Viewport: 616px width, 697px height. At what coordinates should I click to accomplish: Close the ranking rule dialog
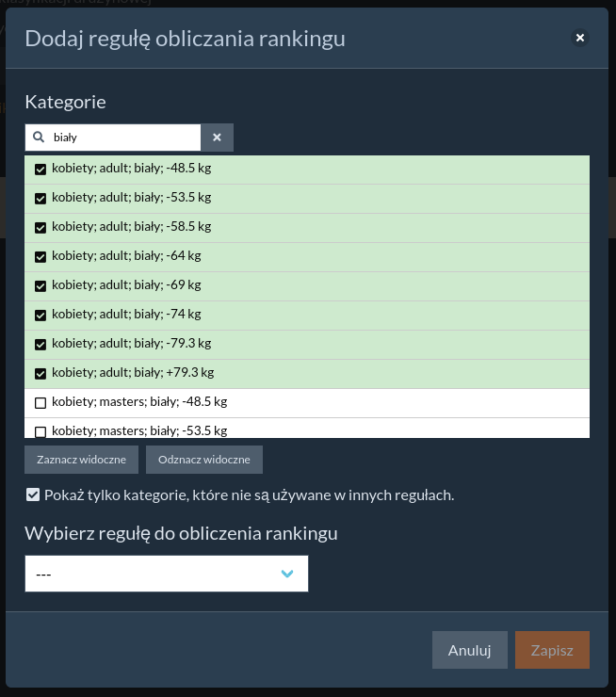point(580,38)
